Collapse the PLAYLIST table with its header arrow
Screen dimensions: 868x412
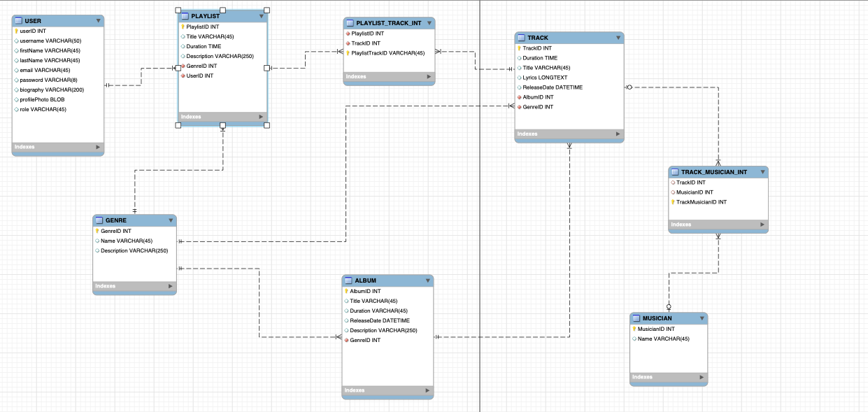(x=262, y=16)
